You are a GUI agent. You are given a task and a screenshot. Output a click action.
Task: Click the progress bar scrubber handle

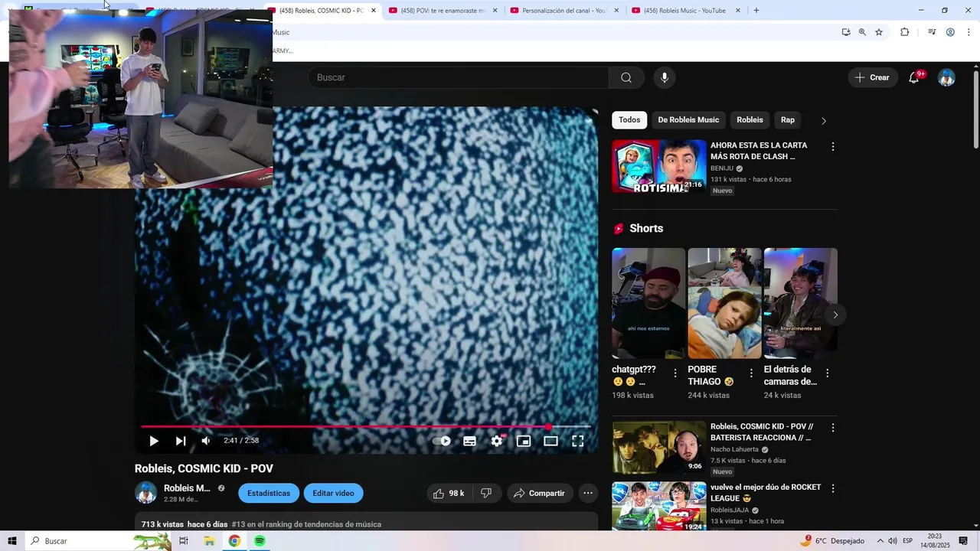[x=549, y=426]
